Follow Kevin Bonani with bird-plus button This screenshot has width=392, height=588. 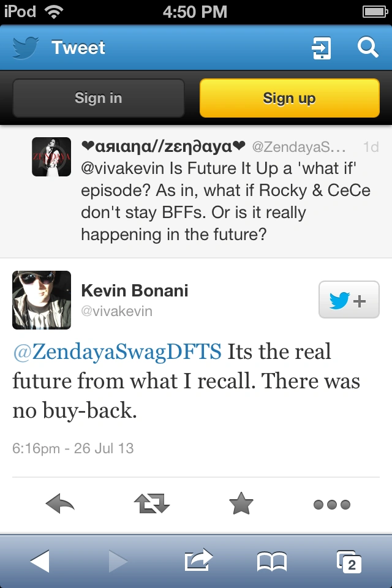coord(349,300)
